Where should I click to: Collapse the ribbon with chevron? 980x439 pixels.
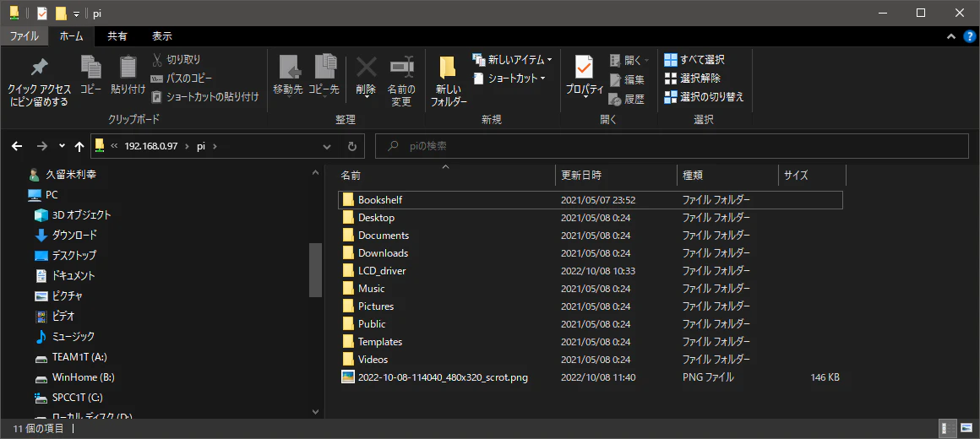950,37
